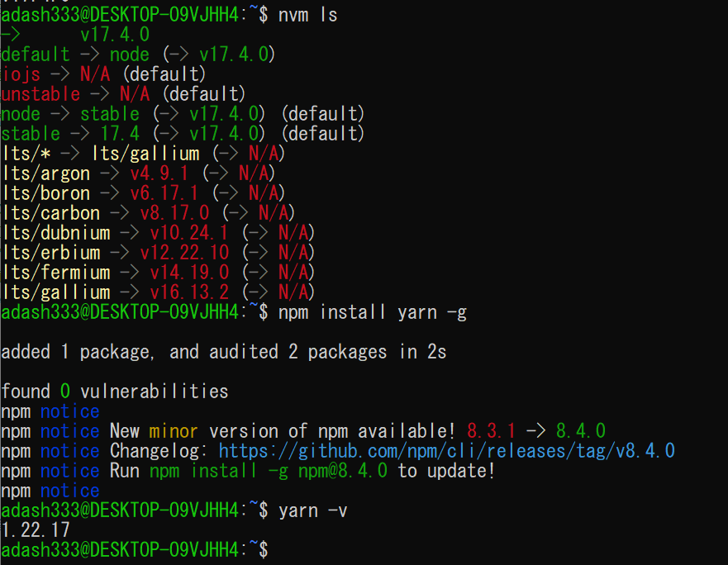Click the red 'unstable' alias text
Image resolution: width=728 pixels, height=565 pixels.
pos(40,94)
